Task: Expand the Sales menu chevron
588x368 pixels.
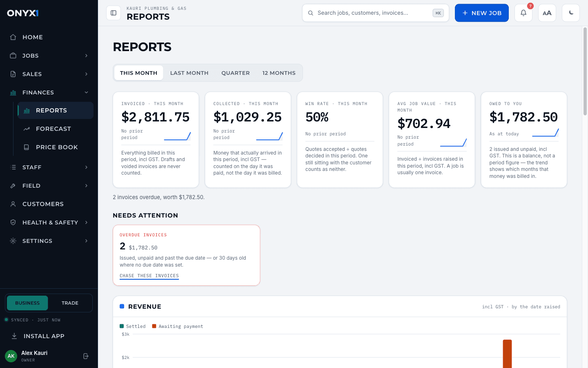Action: pyautogui.click(x=86, y=74)
